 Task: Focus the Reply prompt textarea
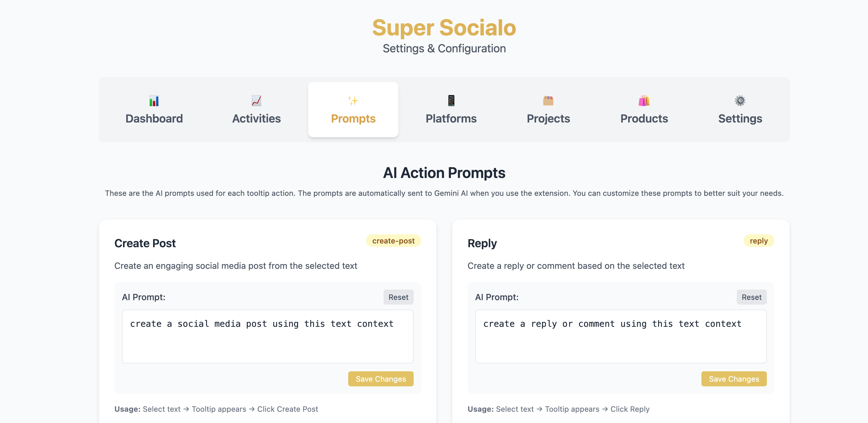pos(621,337)
